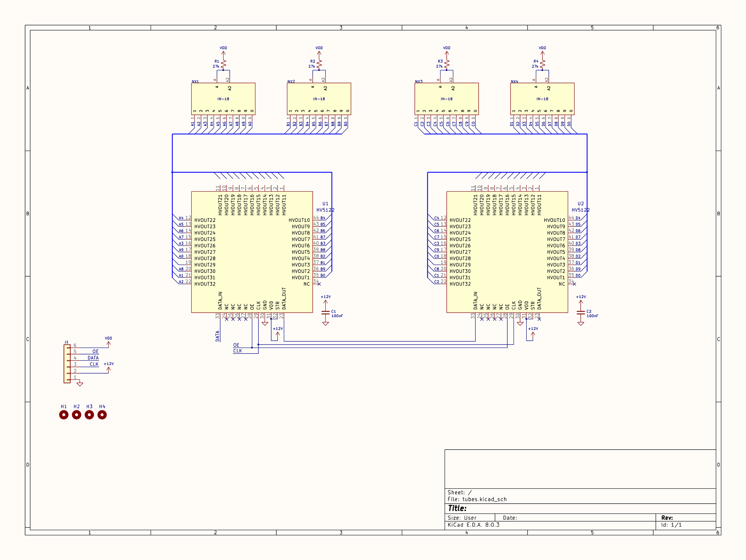Select the Title field in title block
Viewport: 746px width, 560px height.
click(457, 508)
